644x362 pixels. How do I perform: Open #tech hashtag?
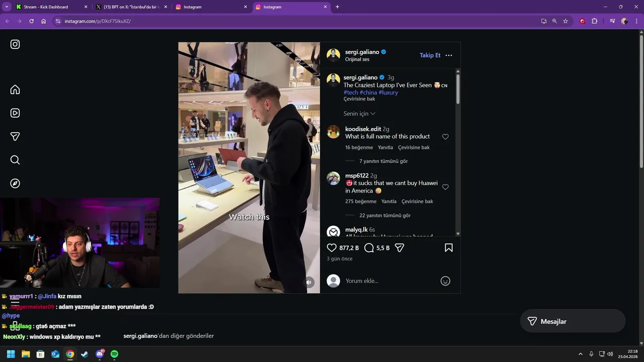351,93
